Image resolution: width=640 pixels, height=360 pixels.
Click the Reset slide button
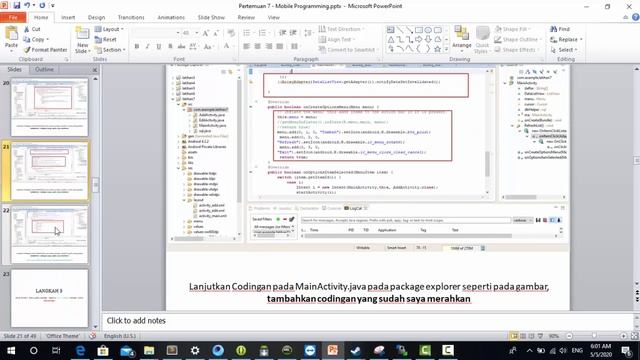106,39
